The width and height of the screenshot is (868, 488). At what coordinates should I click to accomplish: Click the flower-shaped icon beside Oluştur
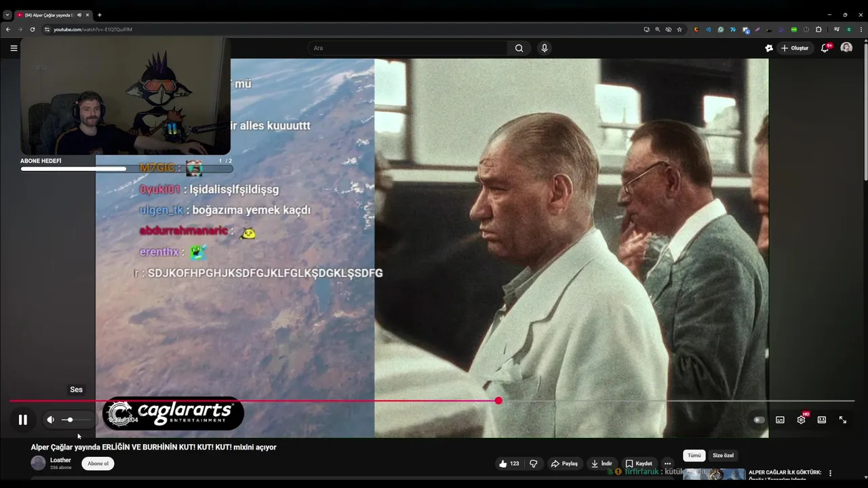[768, 48]
